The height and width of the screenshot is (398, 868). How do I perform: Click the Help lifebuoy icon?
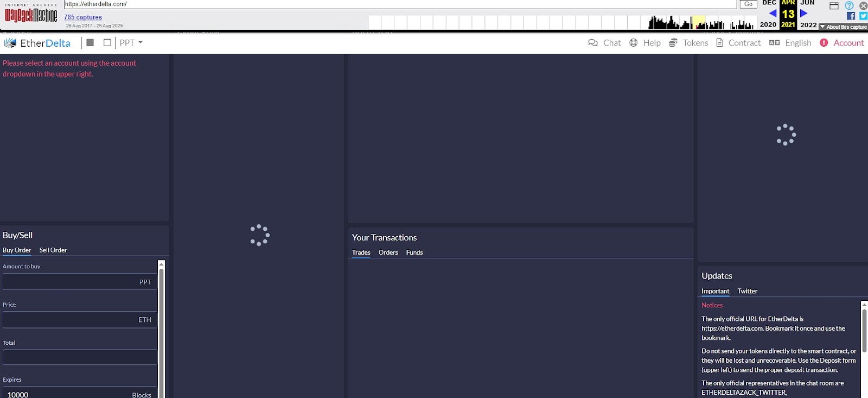click(x=633, y=42)
